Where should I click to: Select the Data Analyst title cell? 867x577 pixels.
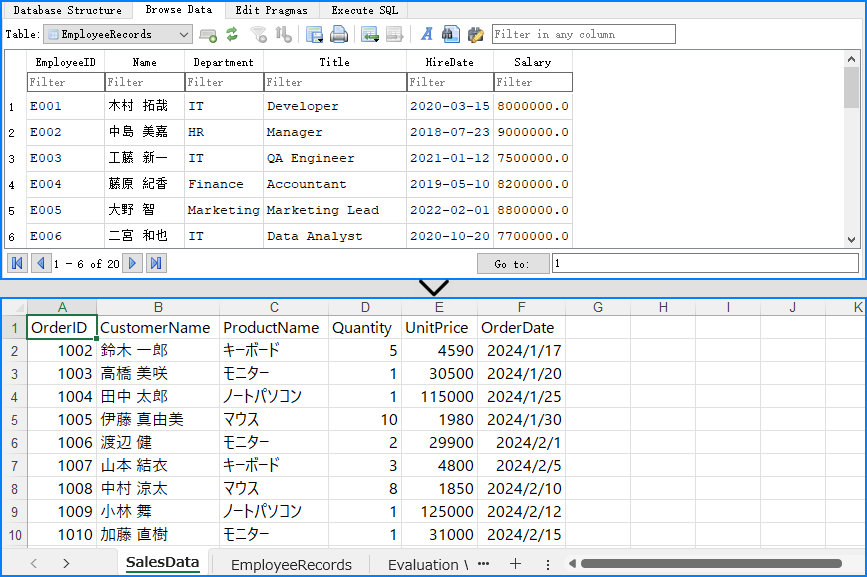(x=335, y=236)
